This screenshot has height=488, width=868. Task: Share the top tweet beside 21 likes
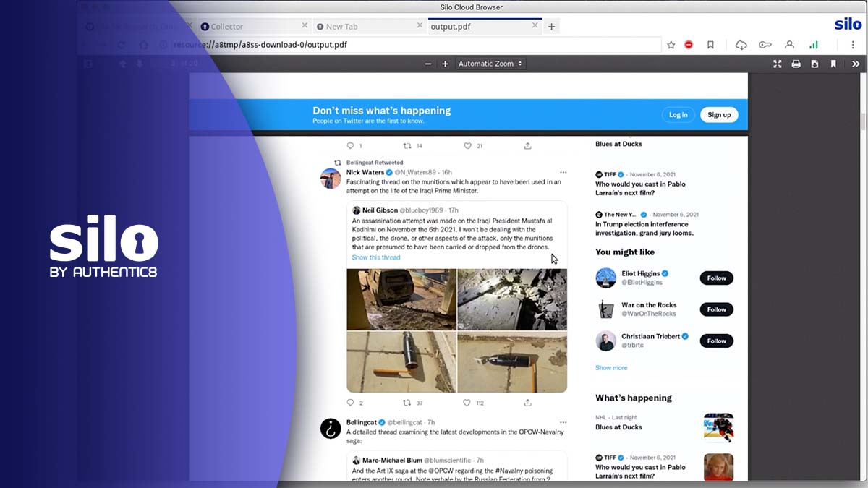tap(528, 145)
